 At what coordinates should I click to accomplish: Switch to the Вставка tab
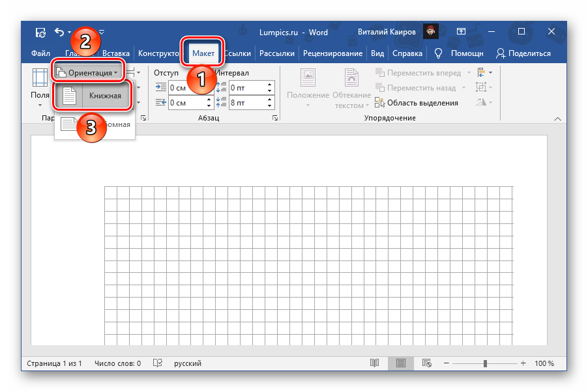click(116, 53)
